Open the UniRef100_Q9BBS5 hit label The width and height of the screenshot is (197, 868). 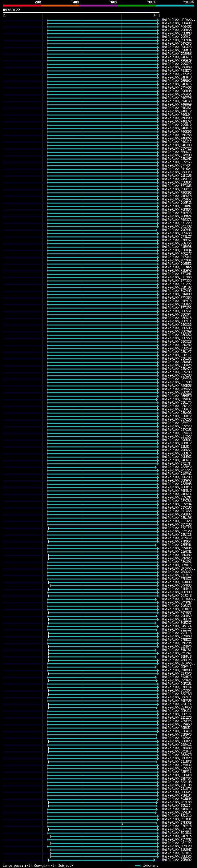177,30
